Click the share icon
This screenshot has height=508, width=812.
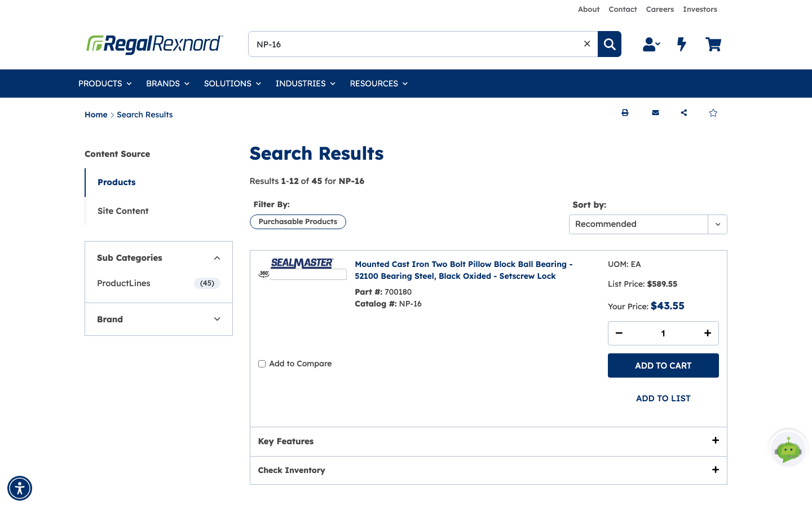click(x=684, y=113)
